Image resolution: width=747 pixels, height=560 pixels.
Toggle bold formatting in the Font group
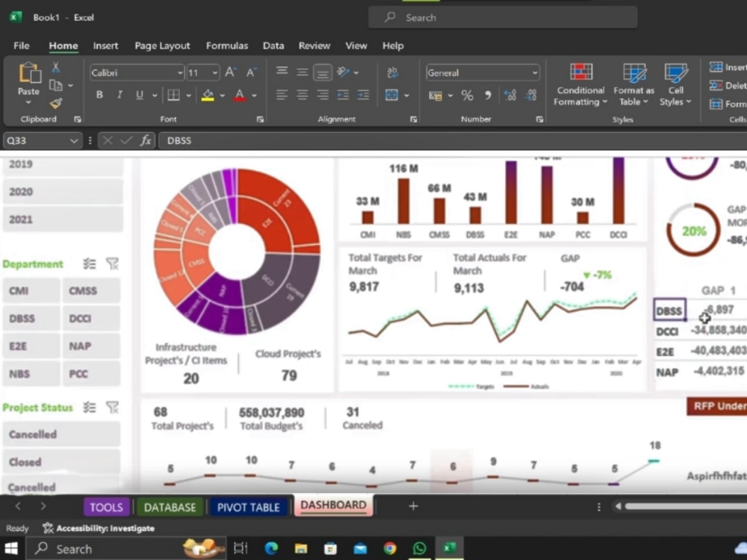click(x=99, y=95)
